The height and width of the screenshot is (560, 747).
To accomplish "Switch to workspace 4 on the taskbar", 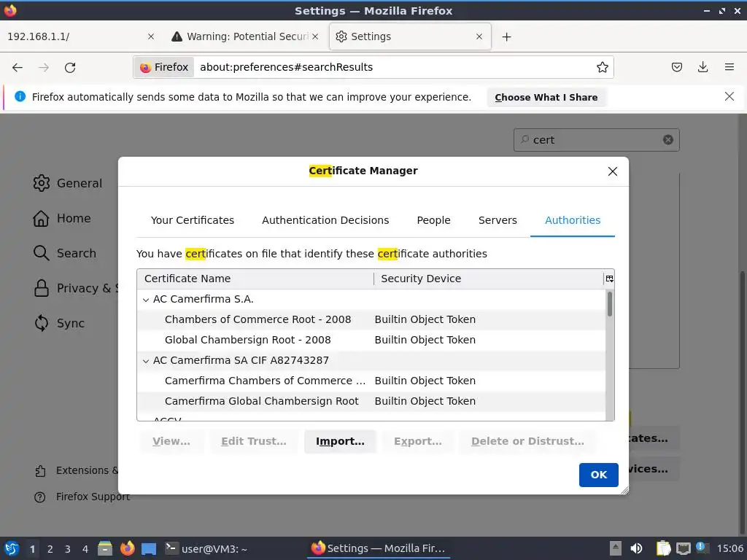I will pos(85,549).
